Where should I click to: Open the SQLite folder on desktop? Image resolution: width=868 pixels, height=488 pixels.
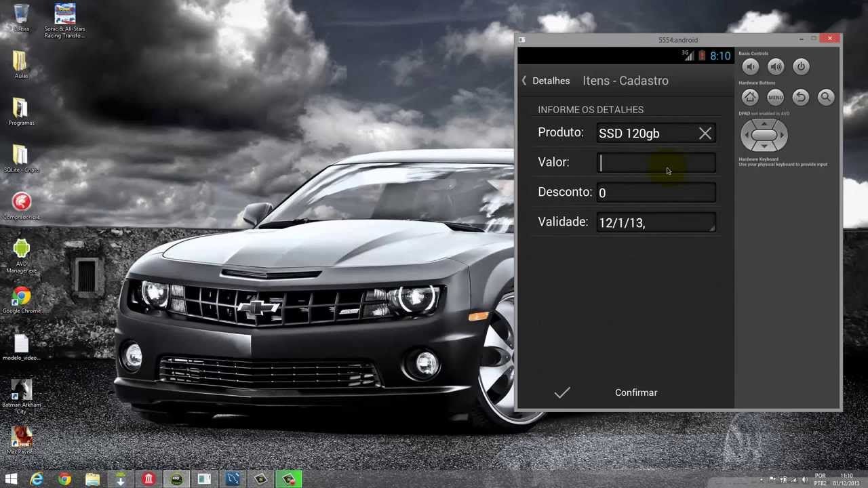click(21, 159)
